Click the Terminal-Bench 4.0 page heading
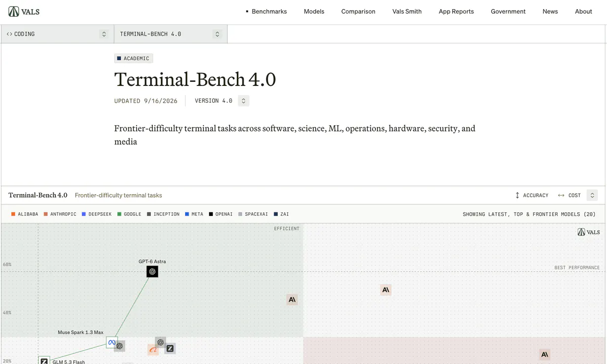The width and height of the screenshot is (607, 364). pos(195,80)
